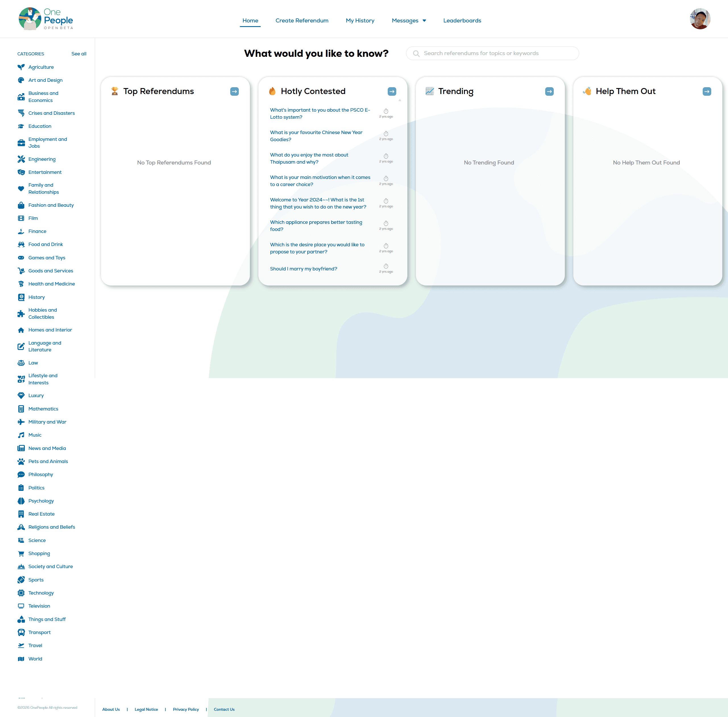
Task: Click See all categories link
Action: (79, 54)
